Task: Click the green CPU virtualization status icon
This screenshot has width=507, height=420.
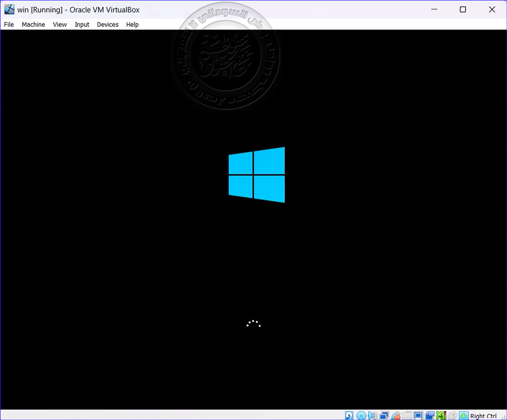Action: pyautogui.click(x=441, y=416)
